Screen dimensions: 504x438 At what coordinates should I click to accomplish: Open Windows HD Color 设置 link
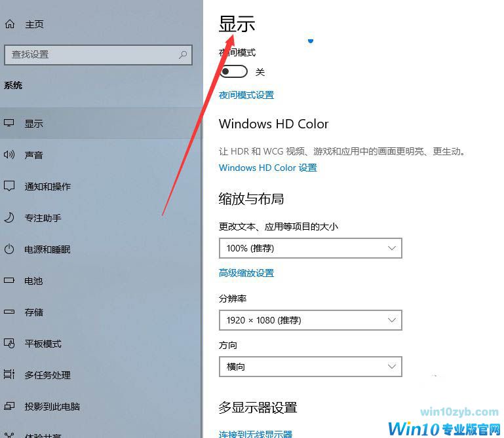(268, 168)
